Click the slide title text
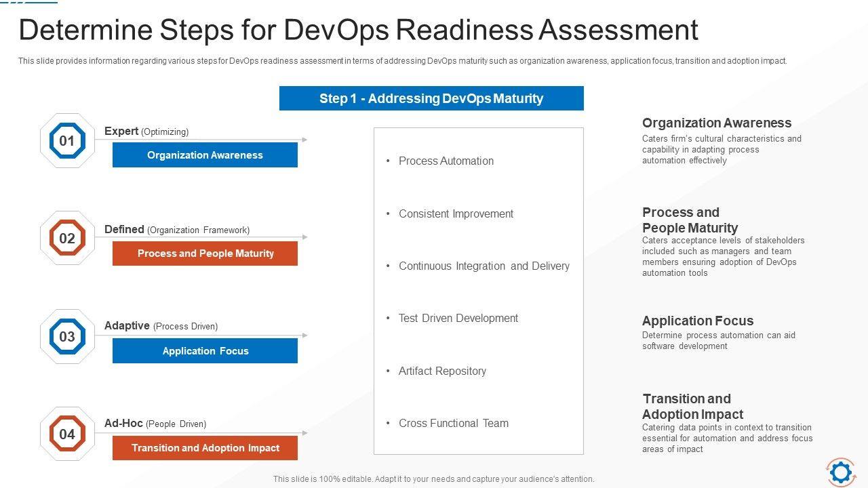Viewport: 868px width, 488px height. (x=358, y=30)
